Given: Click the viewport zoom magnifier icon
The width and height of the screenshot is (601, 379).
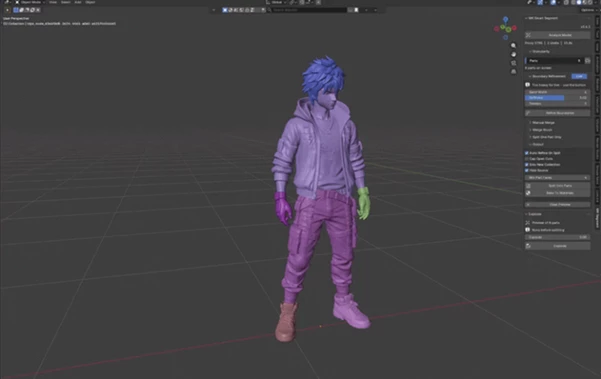Looking at the screenshot, I should pos(514,46).
